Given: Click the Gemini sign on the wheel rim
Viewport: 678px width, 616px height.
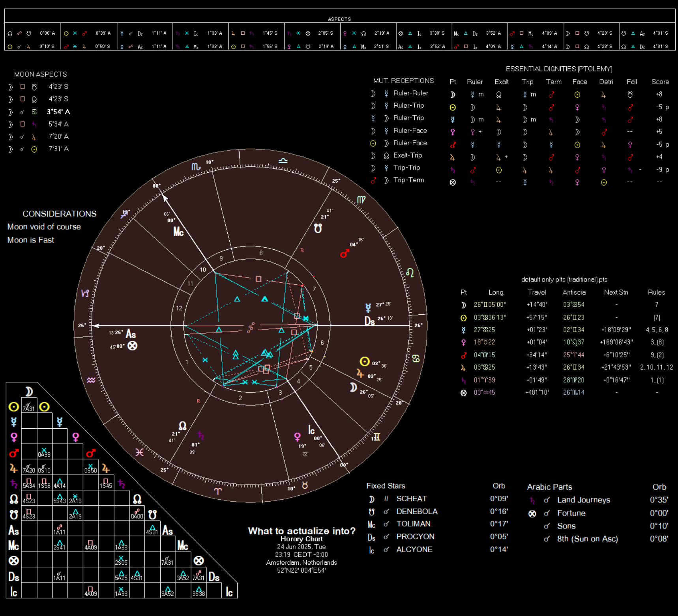Looking at the screenshot, I should coord(377,437).
